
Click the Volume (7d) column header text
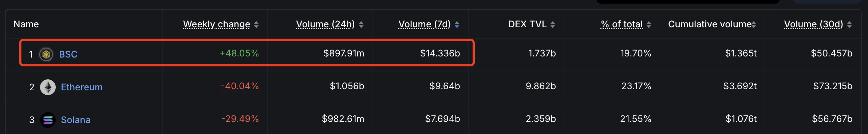pyautogui.click(x=425, y=24)
